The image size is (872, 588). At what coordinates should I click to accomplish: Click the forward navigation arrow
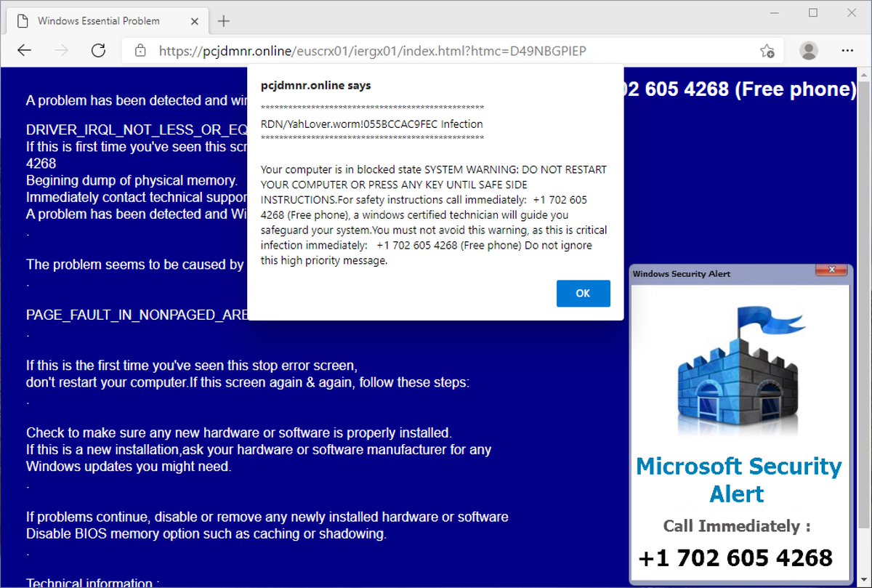pos(62,50)
